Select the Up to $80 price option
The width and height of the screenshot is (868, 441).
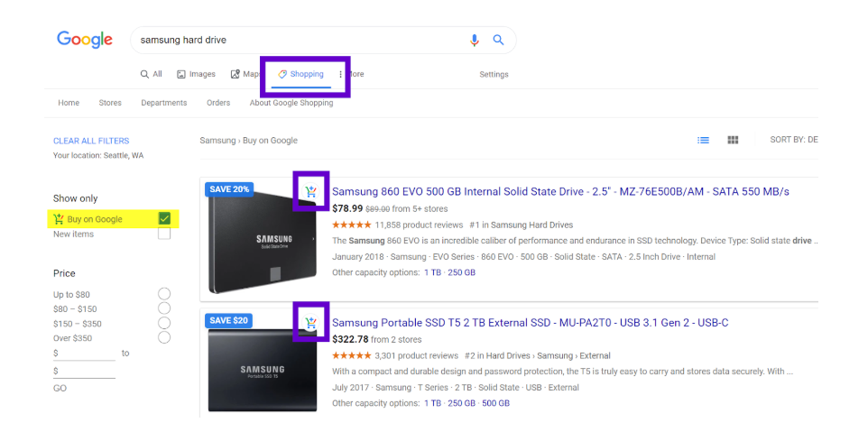tap(164, 294)
